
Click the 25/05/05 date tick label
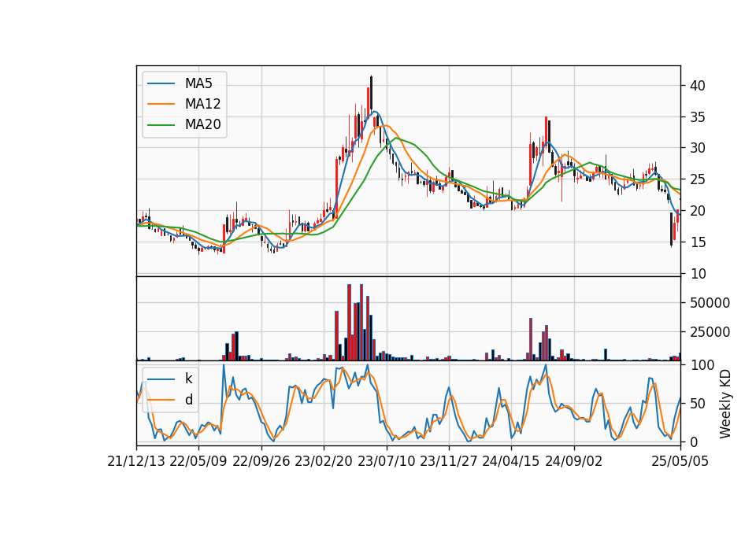tap(680, 462)
